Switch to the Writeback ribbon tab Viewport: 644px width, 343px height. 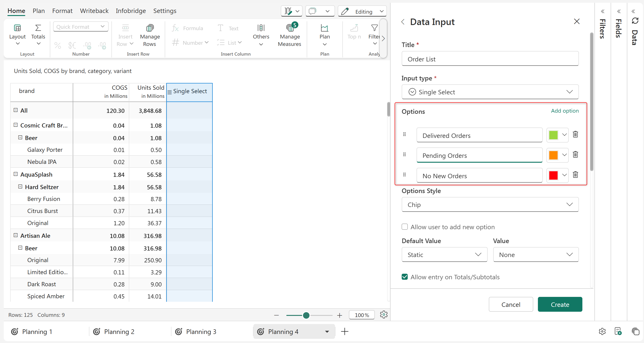(94, 11)
